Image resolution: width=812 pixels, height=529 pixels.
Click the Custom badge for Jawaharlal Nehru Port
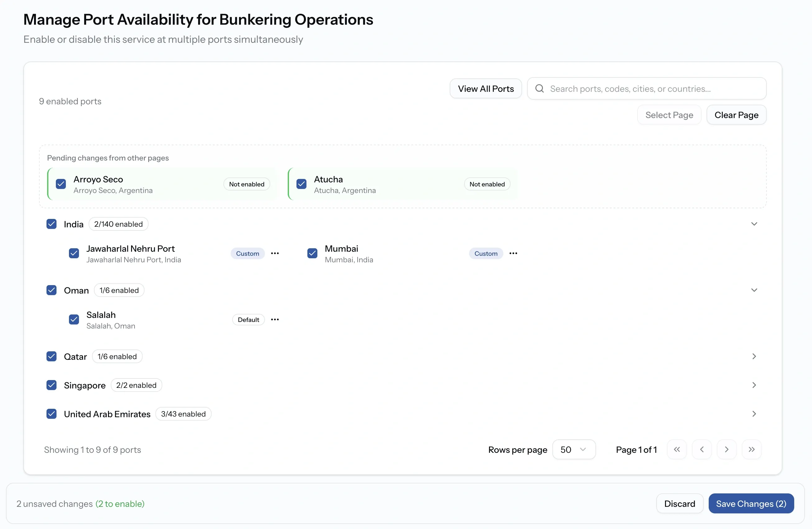click(247, 253)
